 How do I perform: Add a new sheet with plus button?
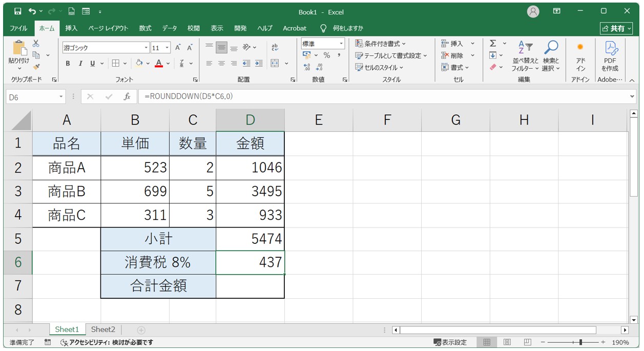[141, 330]
